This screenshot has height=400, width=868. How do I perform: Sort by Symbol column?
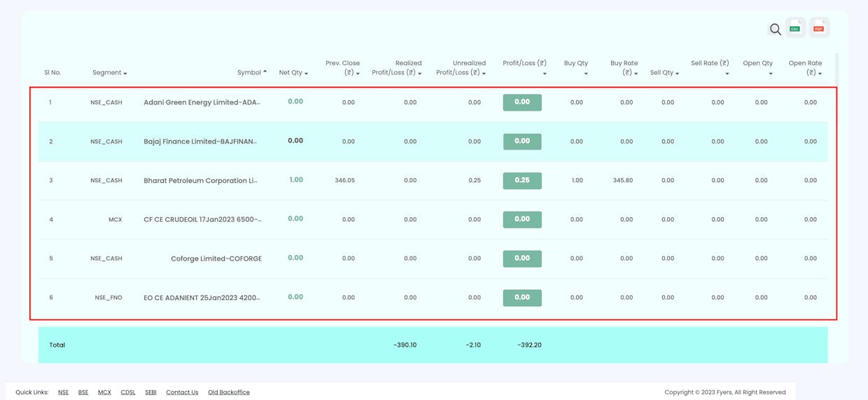click(252, 73)
